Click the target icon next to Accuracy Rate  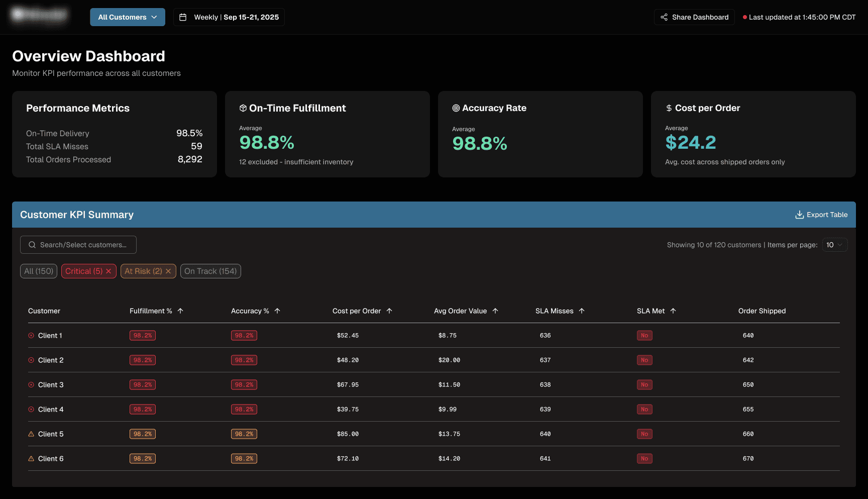(456, 108)
